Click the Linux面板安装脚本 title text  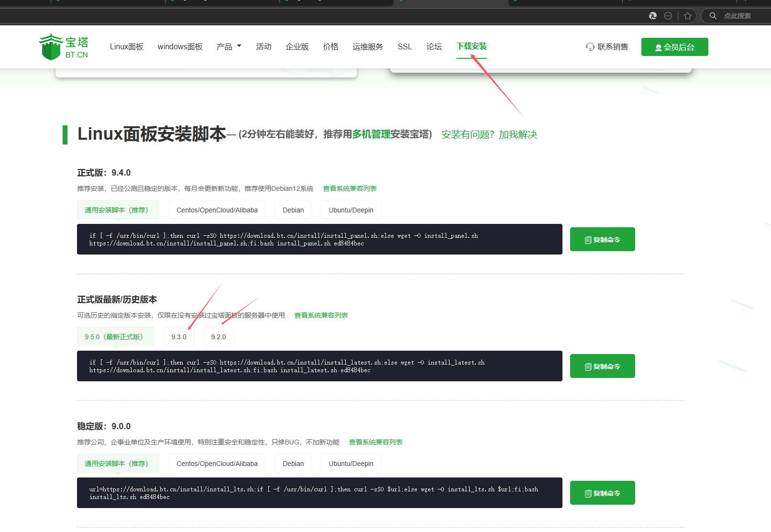(x=152, y=134)
